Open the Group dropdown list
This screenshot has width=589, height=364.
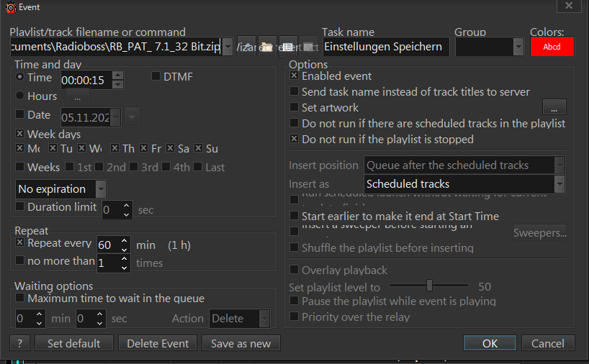518,47
